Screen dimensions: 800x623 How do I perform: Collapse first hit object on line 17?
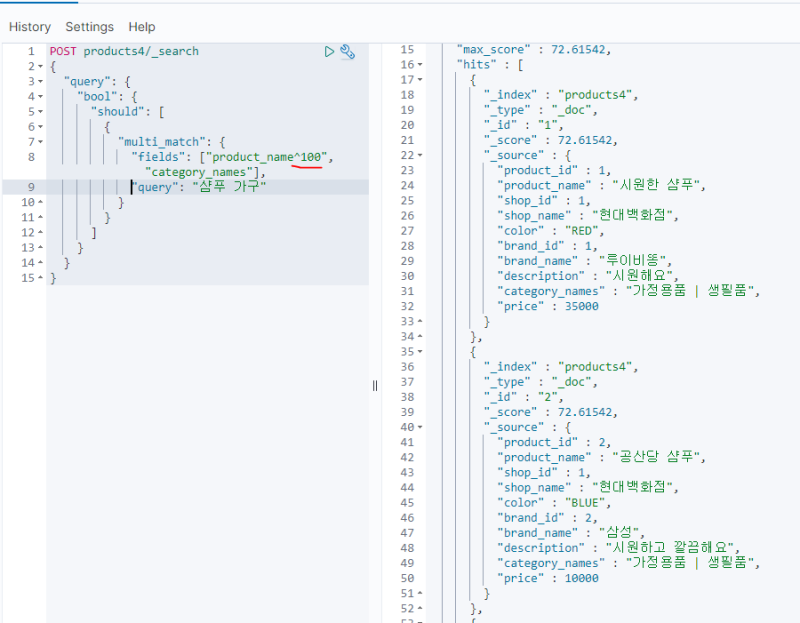pos(419,80)
